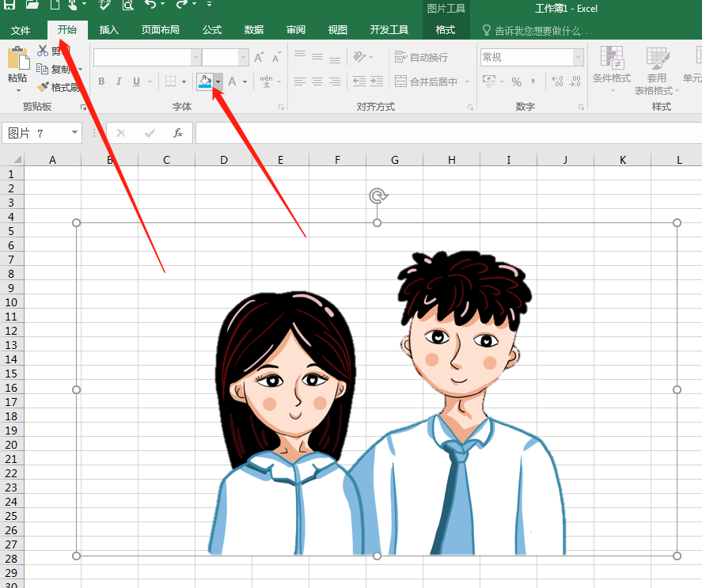Click the Copy (复制) icon
702x588 pixels.
click(42, 69)
